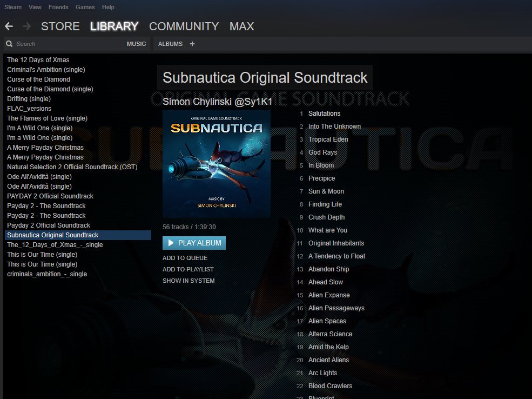Select track 13 Abandon Ship
The height and width of the screenshot is (399, 532).
pyautogui.click(x=328, y=269)
